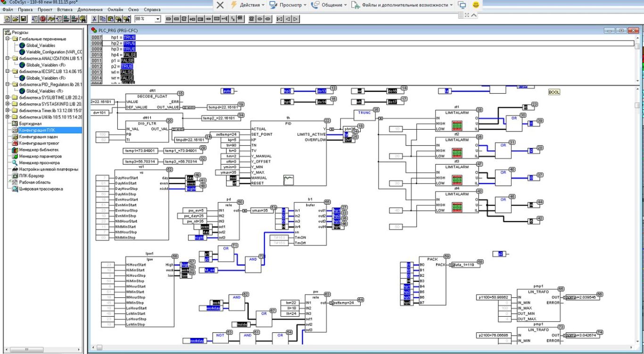Click the Open project folder icon
Image resolution: width=644 pixels, height=354 pixels.
(15, 19)
